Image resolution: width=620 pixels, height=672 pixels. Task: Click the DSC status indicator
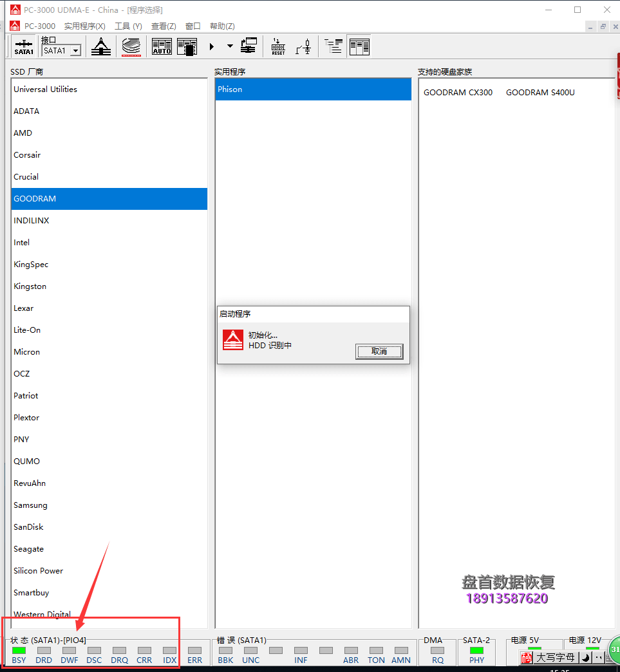95,651
